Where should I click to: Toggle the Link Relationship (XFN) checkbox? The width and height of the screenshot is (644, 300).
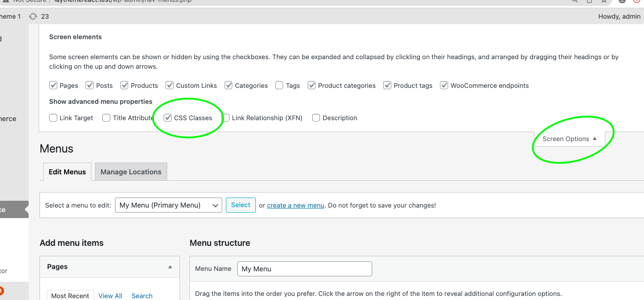226,118
